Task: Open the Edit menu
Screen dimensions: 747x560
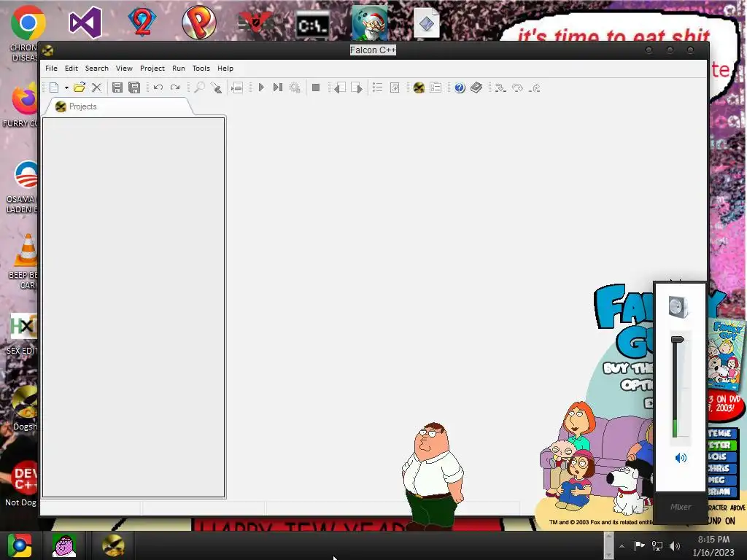Action: point(71,68)
